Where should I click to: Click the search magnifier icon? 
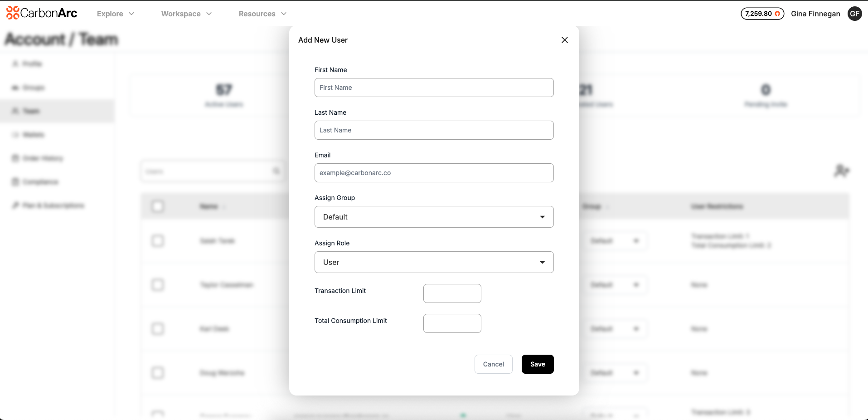(276, 171)
